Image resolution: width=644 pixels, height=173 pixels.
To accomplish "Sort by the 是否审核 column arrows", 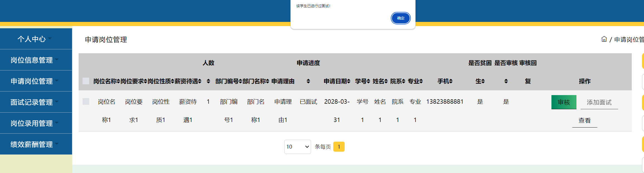I will (506, 81).
